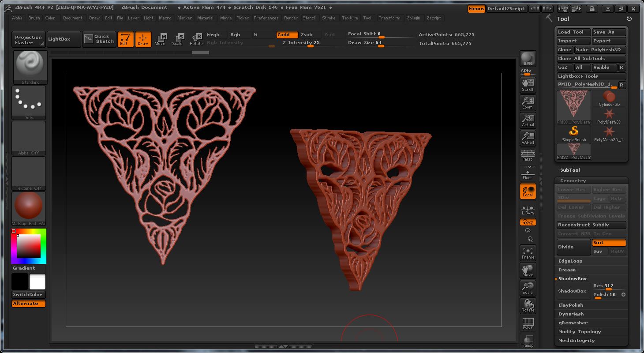
Task: Toggle Alternate color button
Action: 29,304
